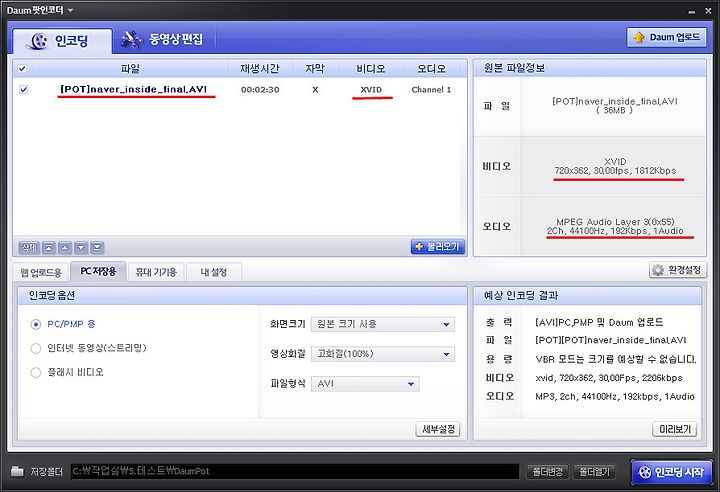Open the 내 설정 my settings tab
Screen dimensions: 720x492
[214, 272]
